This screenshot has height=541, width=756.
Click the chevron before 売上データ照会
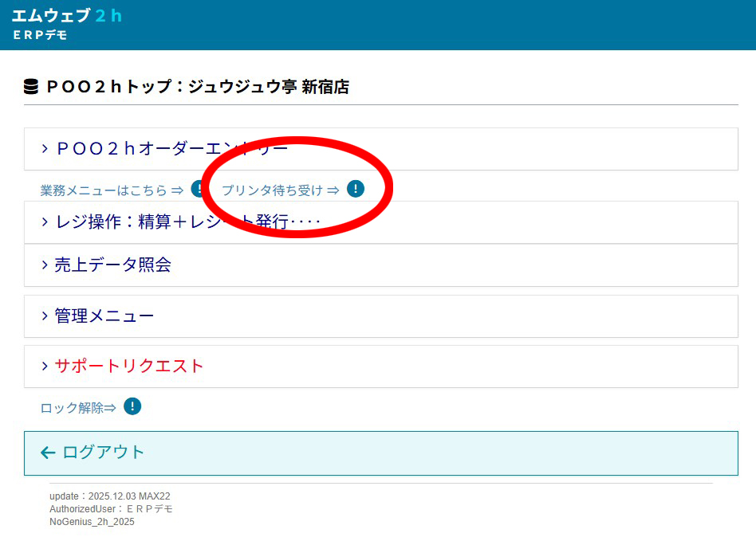(45, 265)
